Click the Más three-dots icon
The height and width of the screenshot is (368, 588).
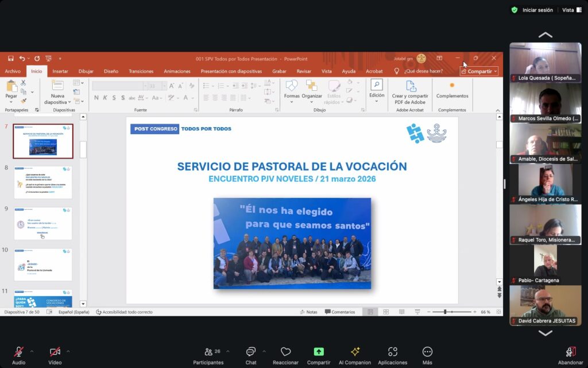[x=427, y=352]
